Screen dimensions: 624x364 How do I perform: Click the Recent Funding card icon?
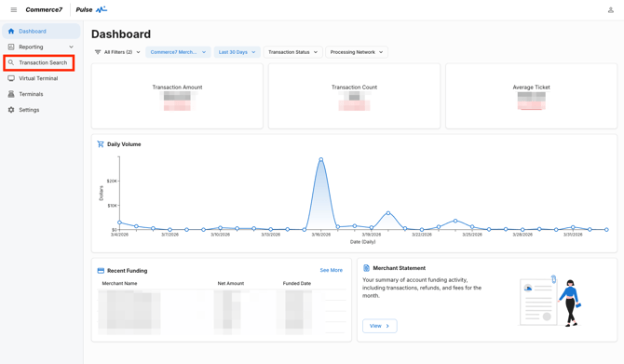point(101,271)
